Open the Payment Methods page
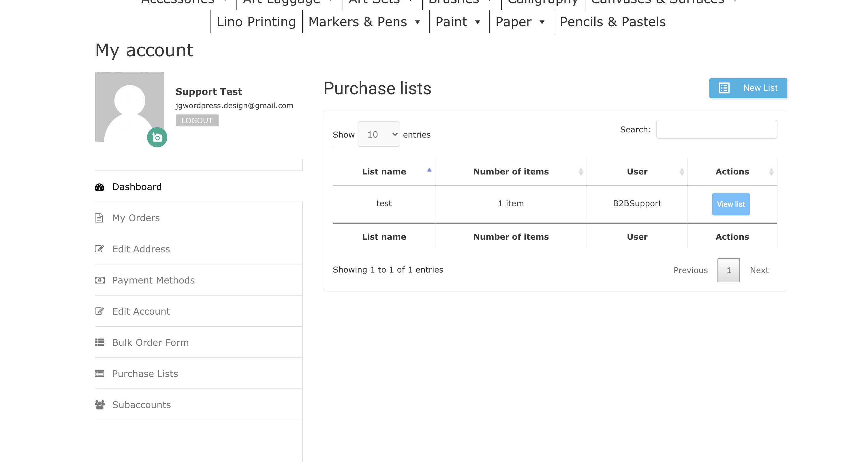The width and height of the screenshot is (868, 462). coord(153,280)
